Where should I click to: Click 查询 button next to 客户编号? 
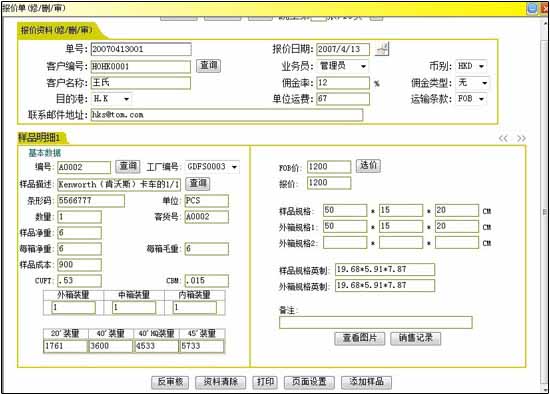pos(209,66)
